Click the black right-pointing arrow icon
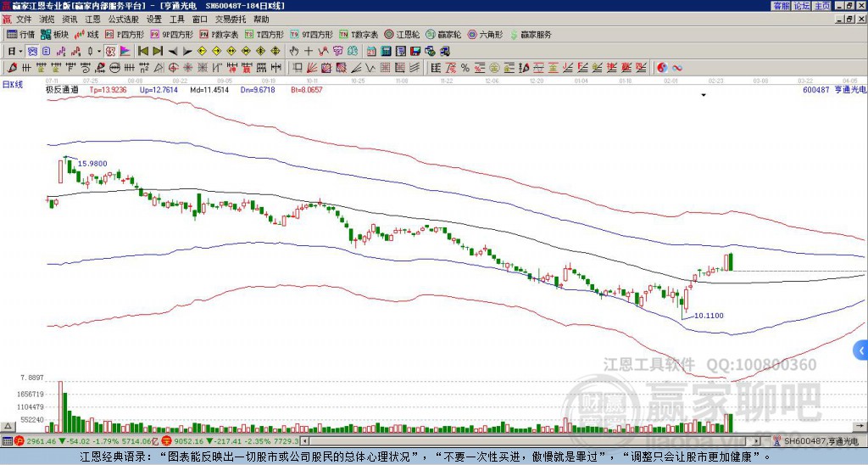Viewport: 868px width, 465px height. pos(187,52)
